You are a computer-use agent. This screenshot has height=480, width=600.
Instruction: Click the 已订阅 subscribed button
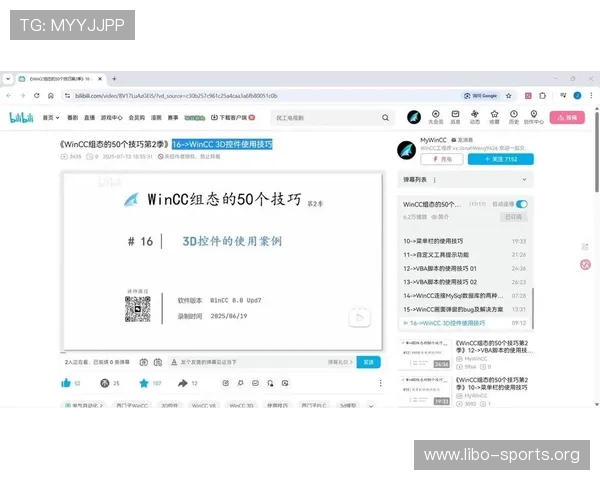point(514,217)
